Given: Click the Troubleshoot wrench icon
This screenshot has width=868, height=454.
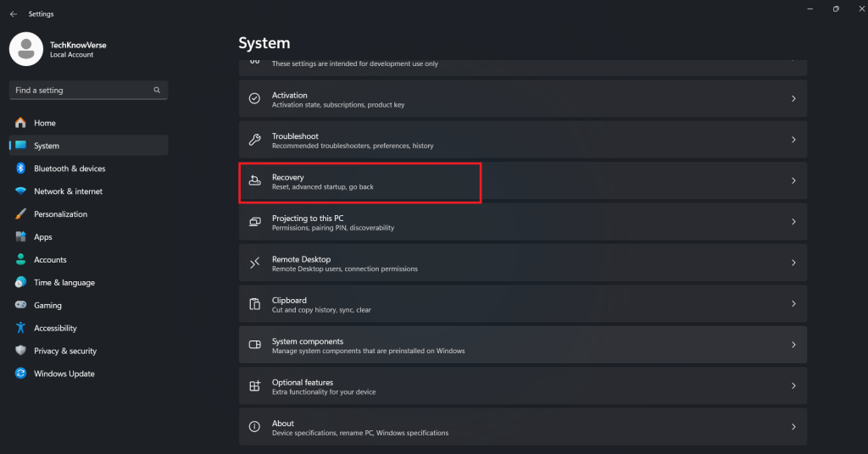Looking at the screenshot, I should (x=254, y=140).
